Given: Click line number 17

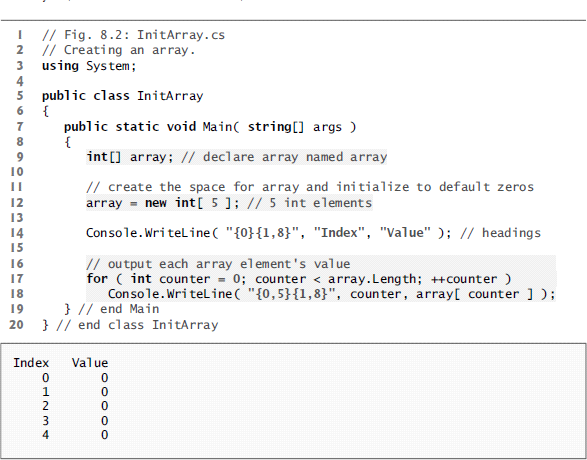Looking at the screenshot, I should [x=16, y=279].
